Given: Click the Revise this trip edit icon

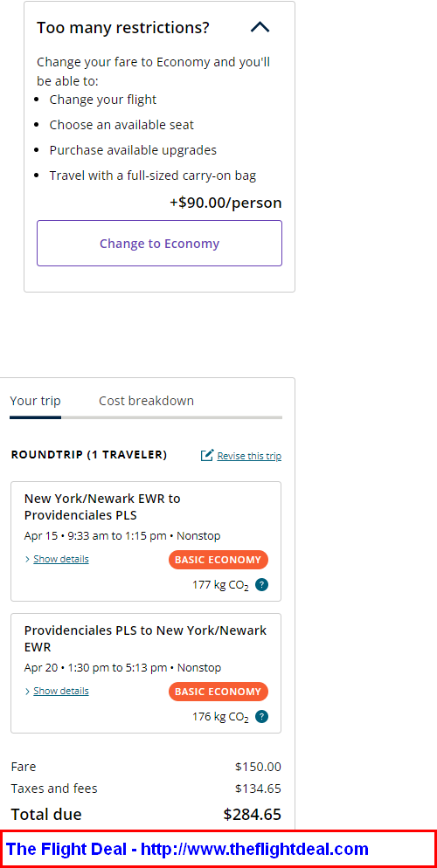Looking at the screenshot, I should (207, 456).
